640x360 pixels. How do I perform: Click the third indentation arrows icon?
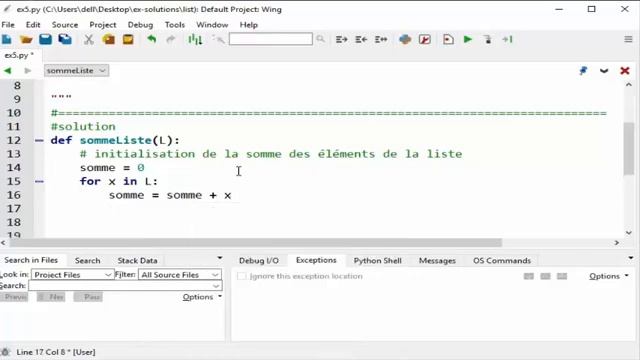pyautogui.click(x=381, y=39)
